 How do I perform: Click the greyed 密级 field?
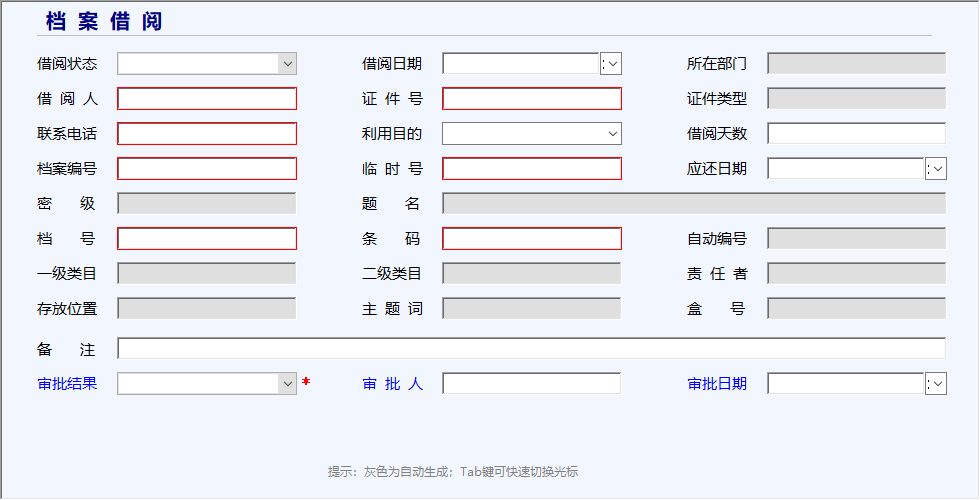(206, 203)
